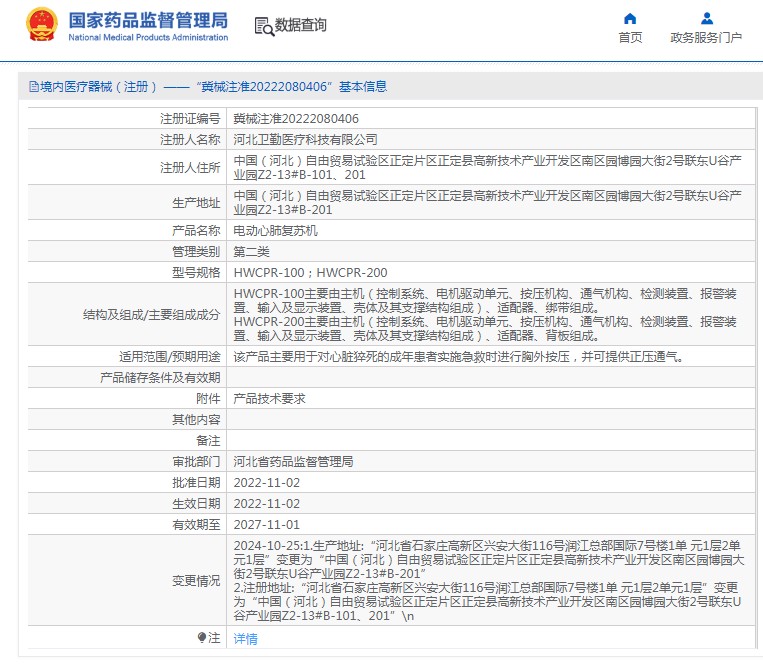Screen dimensions: 763x666
Task: Click the document icon before 境内医疗器械
Action: click(x=33, y=87)
